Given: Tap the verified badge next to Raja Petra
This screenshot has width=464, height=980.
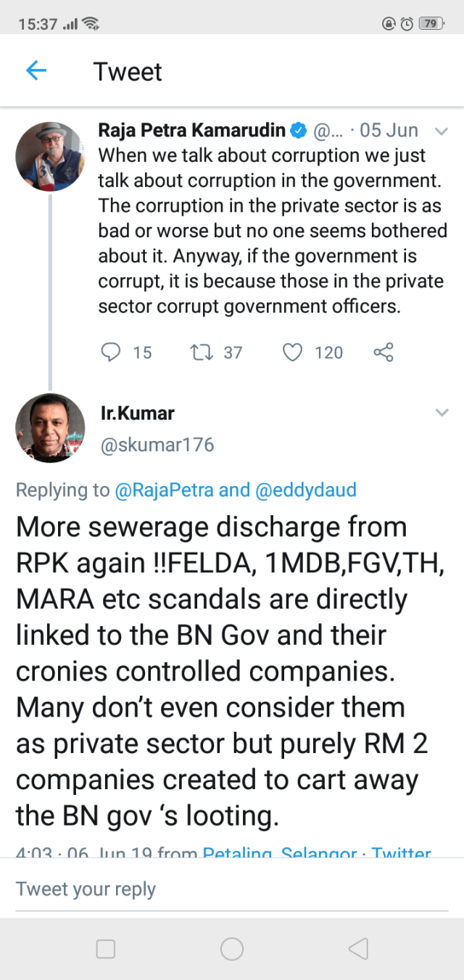Looking at the screenshot, I should click(x=298, y=131).
